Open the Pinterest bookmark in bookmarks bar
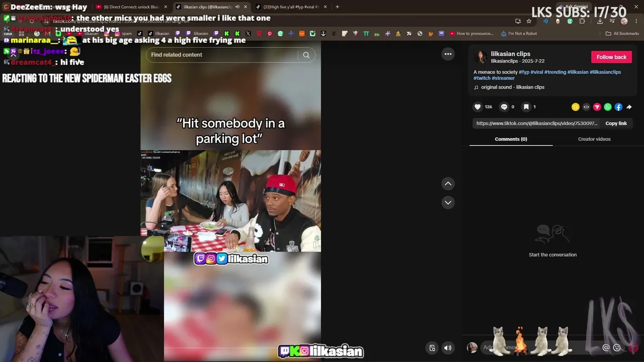 click(270, 34)
